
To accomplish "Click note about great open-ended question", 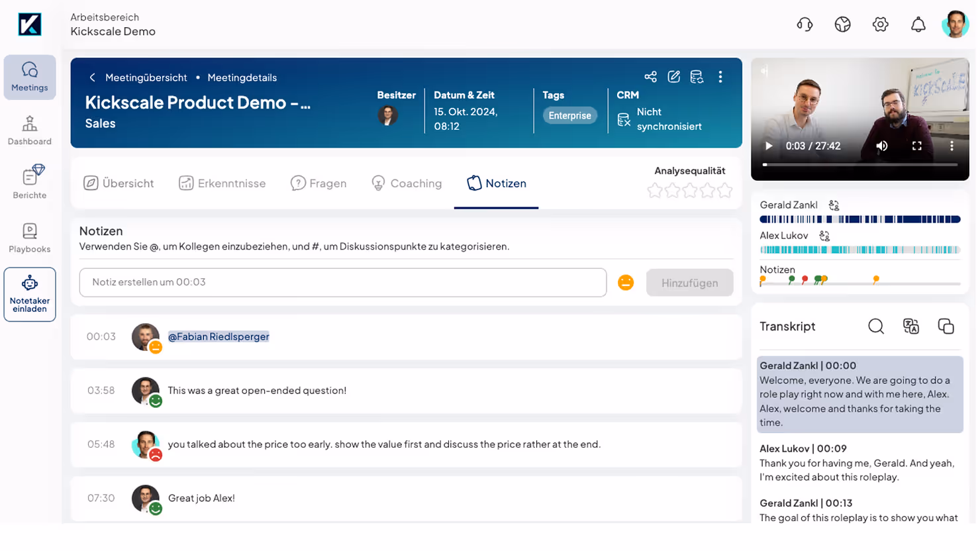I will [257, 391].
